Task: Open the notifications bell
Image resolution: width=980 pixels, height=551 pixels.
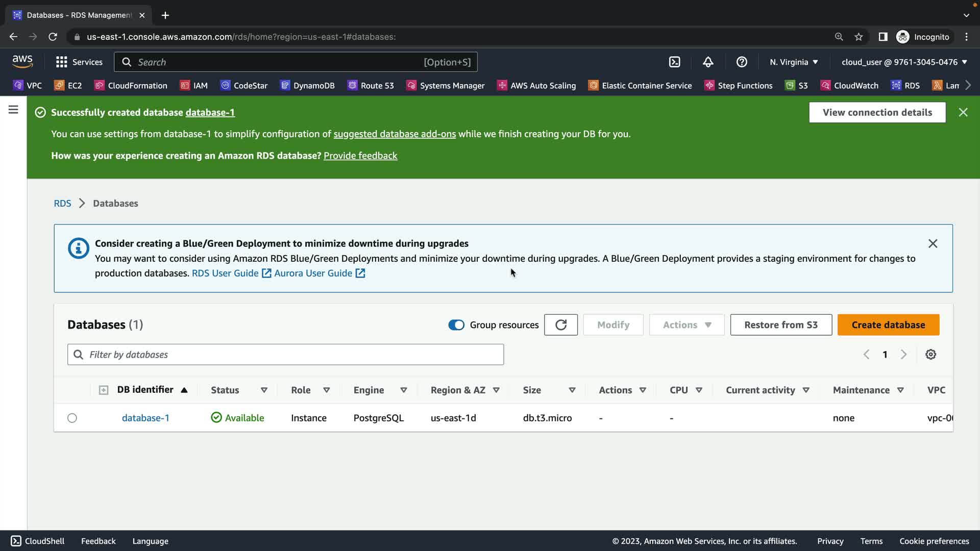Action: (x=708, y=62)
